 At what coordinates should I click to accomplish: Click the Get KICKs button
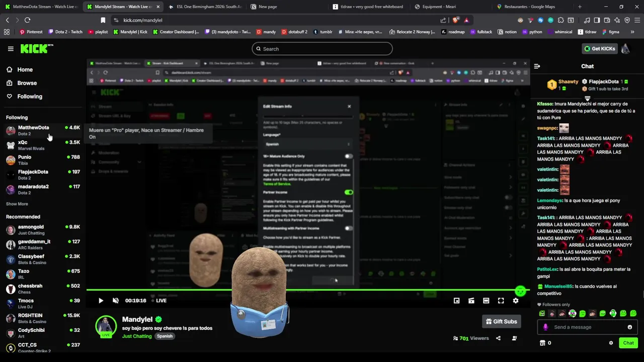[600, 49]
